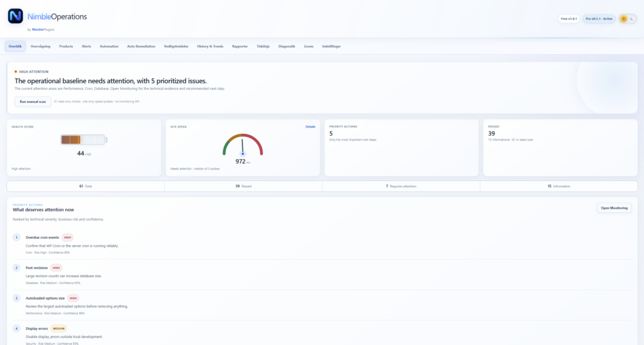The width and height of the screenshot is (644, 345).
Task: Click the site speed gauge dial
Action: [x=243, y=145]
